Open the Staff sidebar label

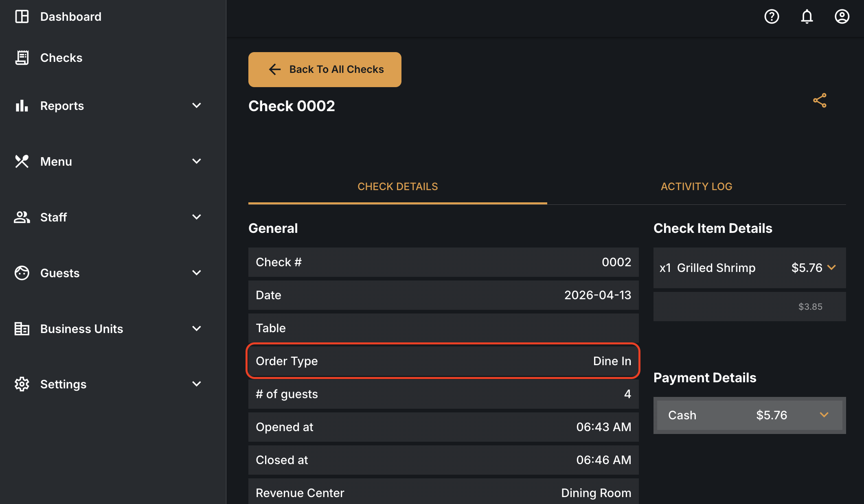(x=53, y=217)
